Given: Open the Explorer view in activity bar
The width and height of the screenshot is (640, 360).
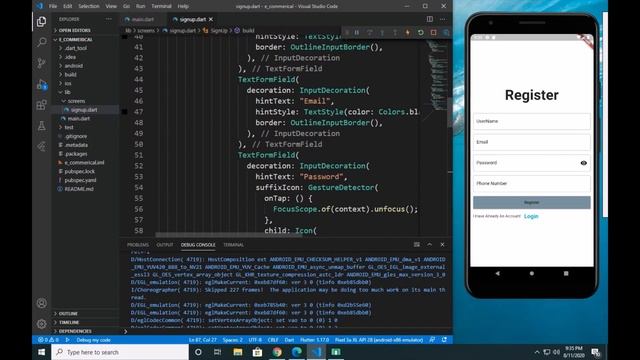Looking at the screenshot, I should pos(41,21).
